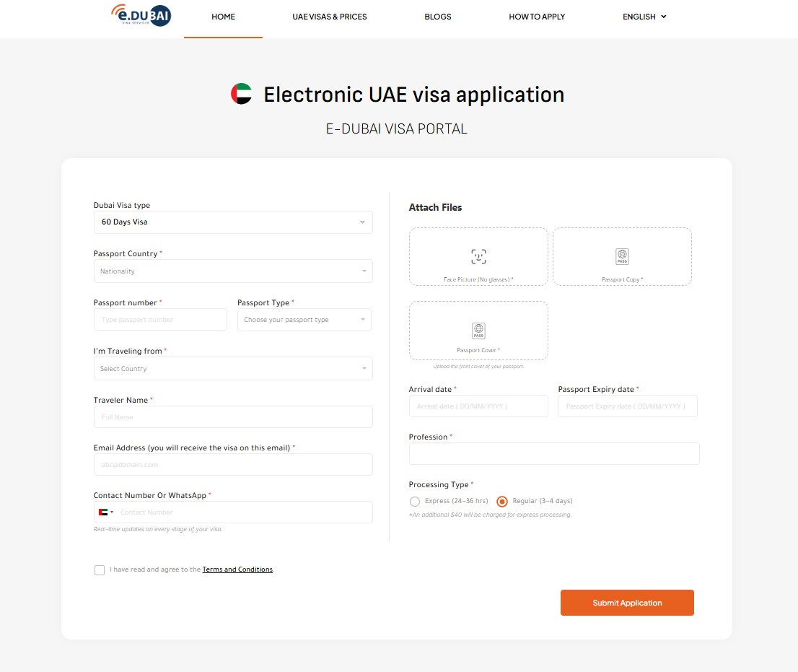Click the Passport Cover upload icon

478,331
